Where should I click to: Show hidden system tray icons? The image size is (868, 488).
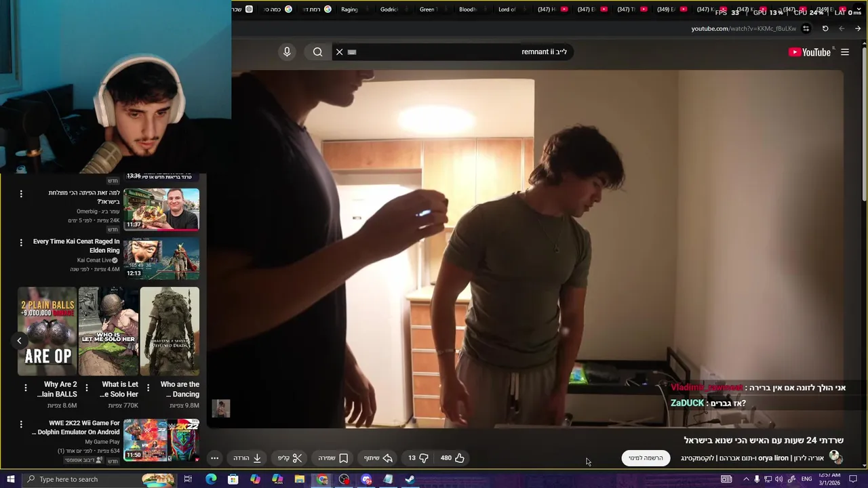(746, 479)
